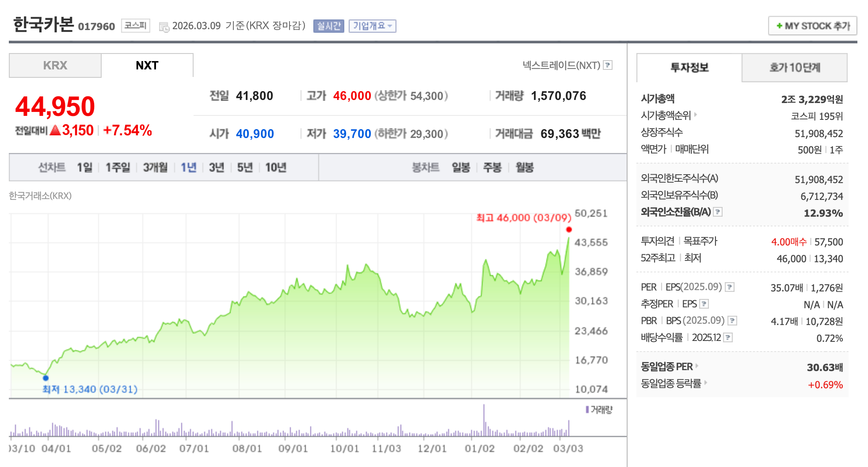868x467 pixels.
Task: Click the trading value 69,363 백만
Action: pyautogui.click(x=571, y=134)
